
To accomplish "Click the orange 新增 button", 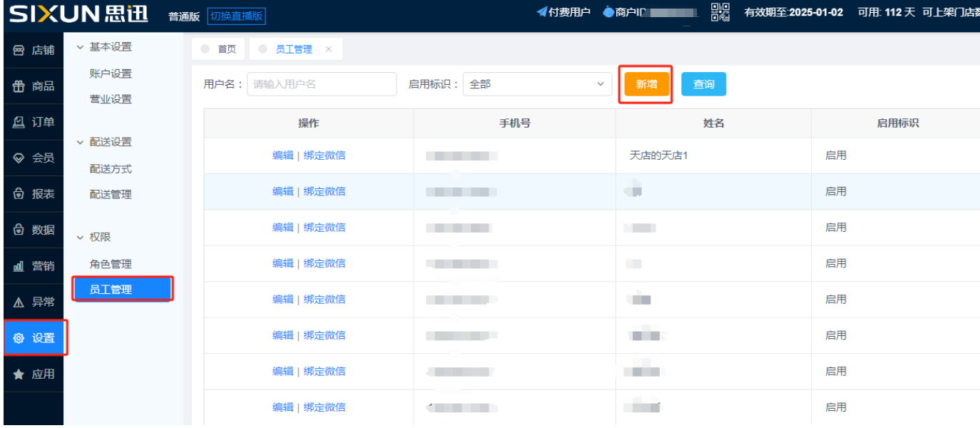I will 645,84.
